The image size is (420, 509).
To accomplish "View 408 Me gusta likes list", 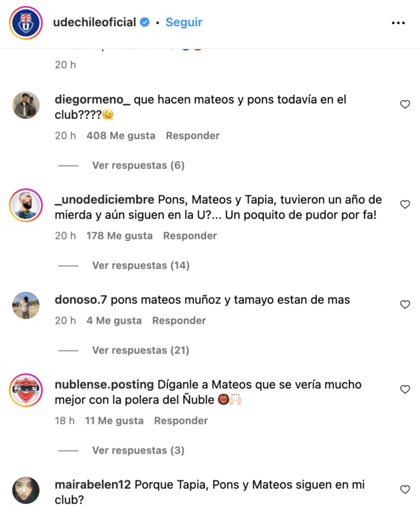I will click(x=121, y=136).
